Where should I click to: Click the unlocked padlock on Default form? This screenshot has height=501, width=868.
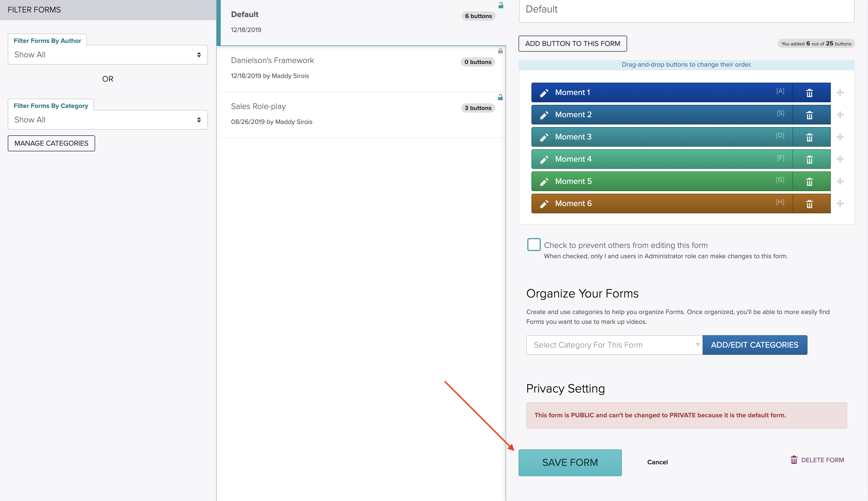pyautogui.click(x=501, y=5)
